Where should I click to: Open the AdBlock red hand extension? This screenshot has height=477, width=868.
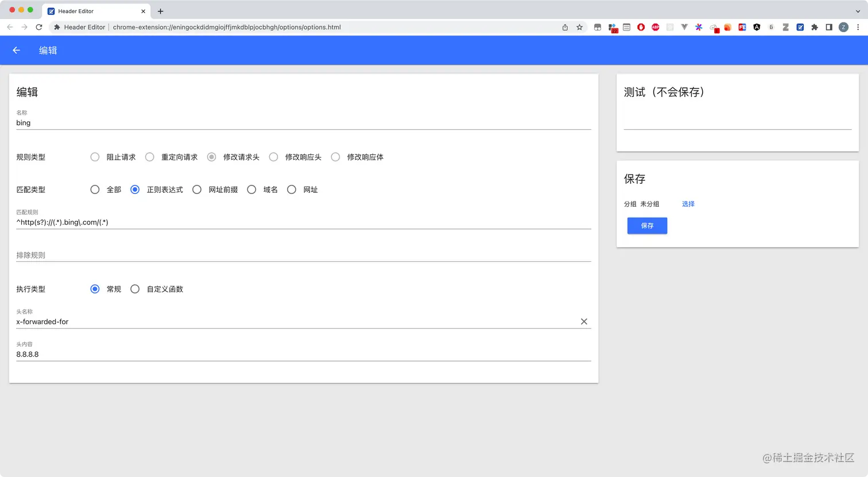(x=641, y=27)
